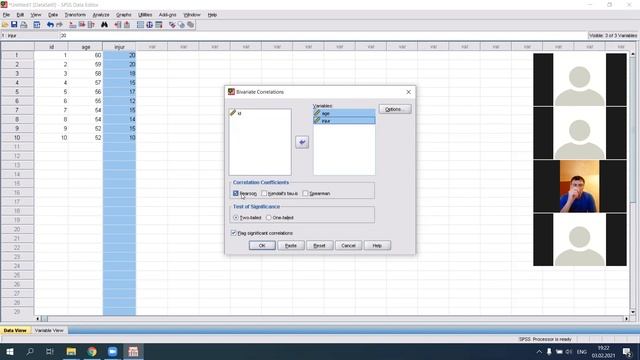Select Two-tailed significance test

tap(236, 218)
